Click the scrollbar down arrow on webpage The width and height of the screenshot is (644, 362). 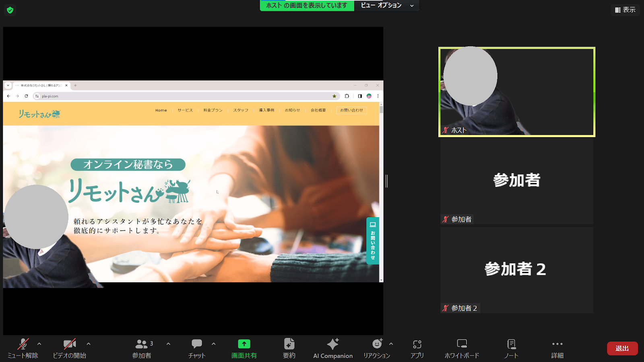point(381,280)
